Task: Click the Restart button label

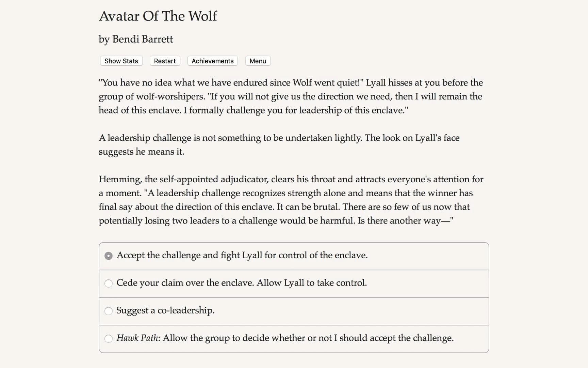Action: tap(165, 61)
